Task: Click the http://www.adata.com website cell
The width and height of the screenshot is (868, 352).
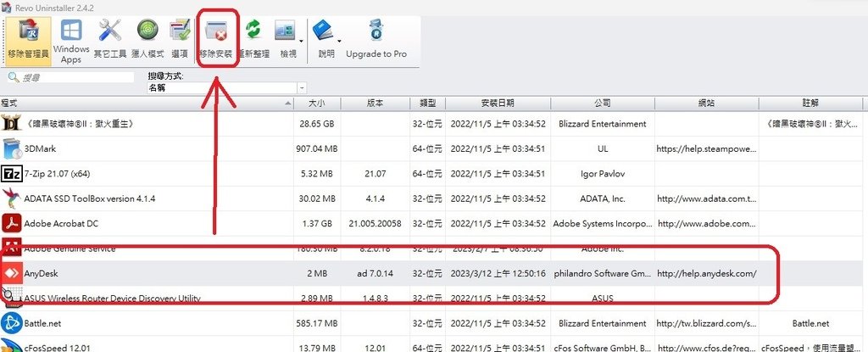Action: pos(706,198)
